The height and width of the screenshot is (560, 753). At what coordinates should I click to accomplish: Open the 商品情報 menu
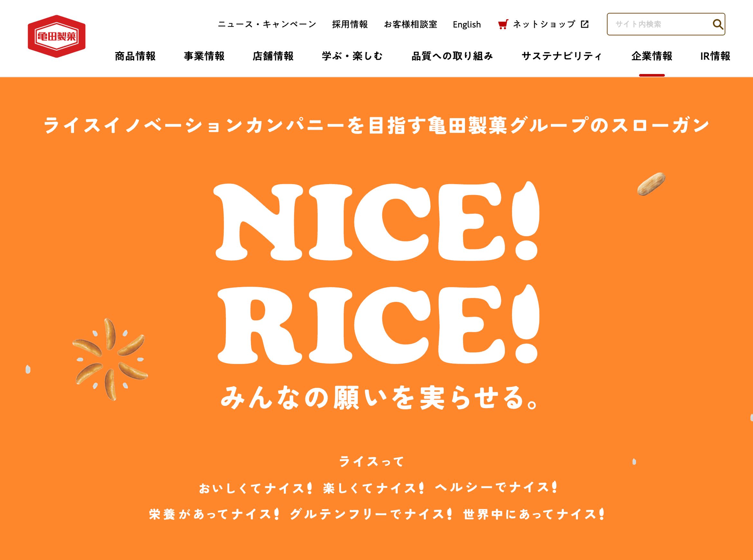click(x=135, y=56)
